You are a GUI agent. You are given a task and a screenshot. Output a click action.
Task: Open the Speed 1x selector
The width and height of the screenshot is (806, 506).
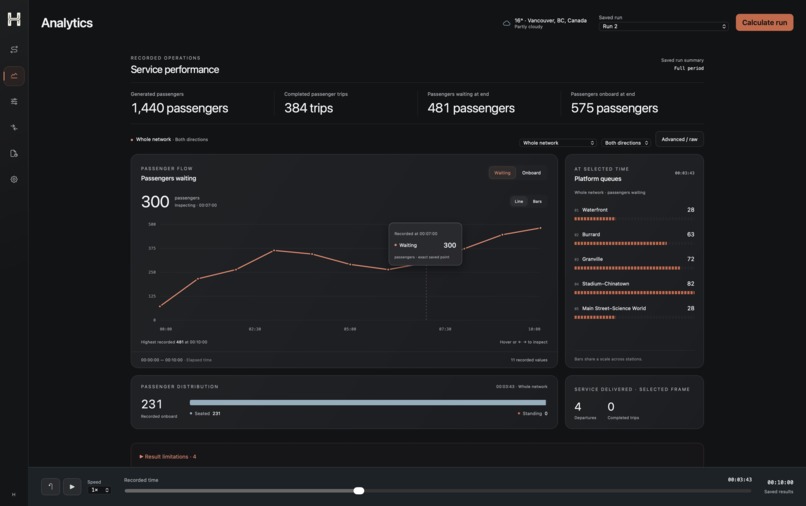[99, 490]
